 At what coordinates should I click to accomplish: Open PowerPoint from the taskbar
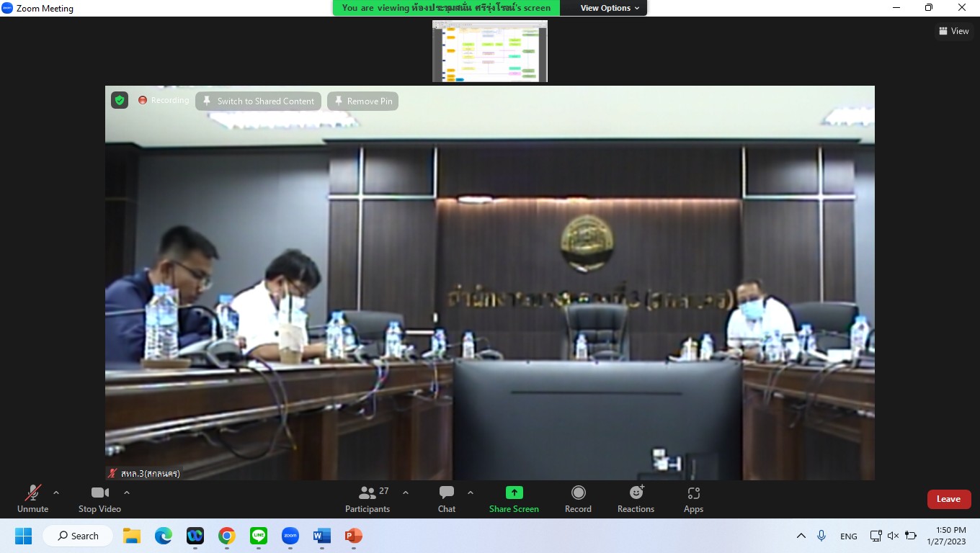point(353,536)
